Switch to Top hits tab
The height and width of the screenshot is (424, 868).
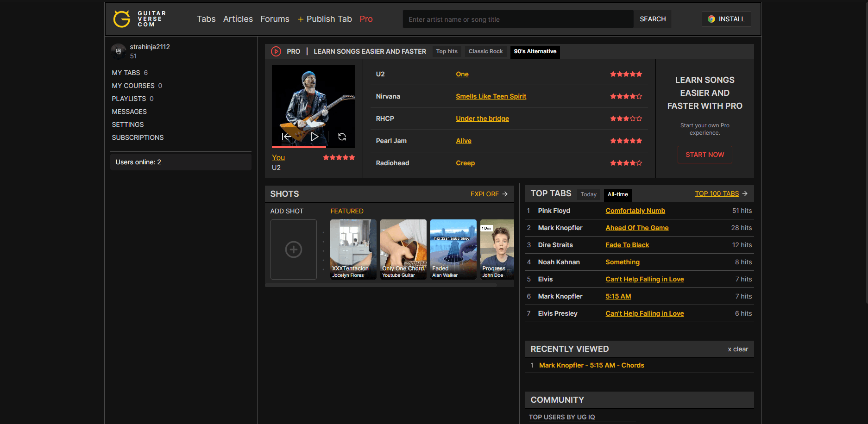coord(447,51)
